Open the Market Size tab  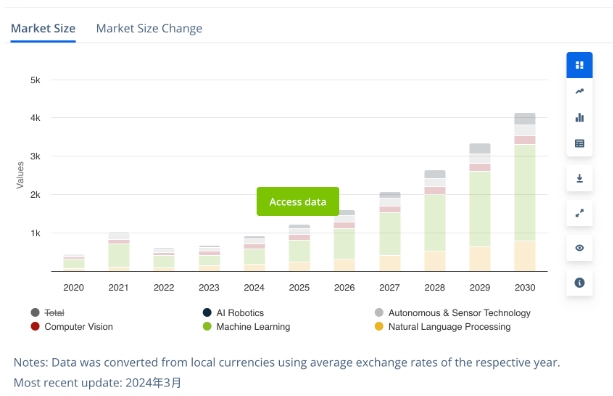point(43,29)
